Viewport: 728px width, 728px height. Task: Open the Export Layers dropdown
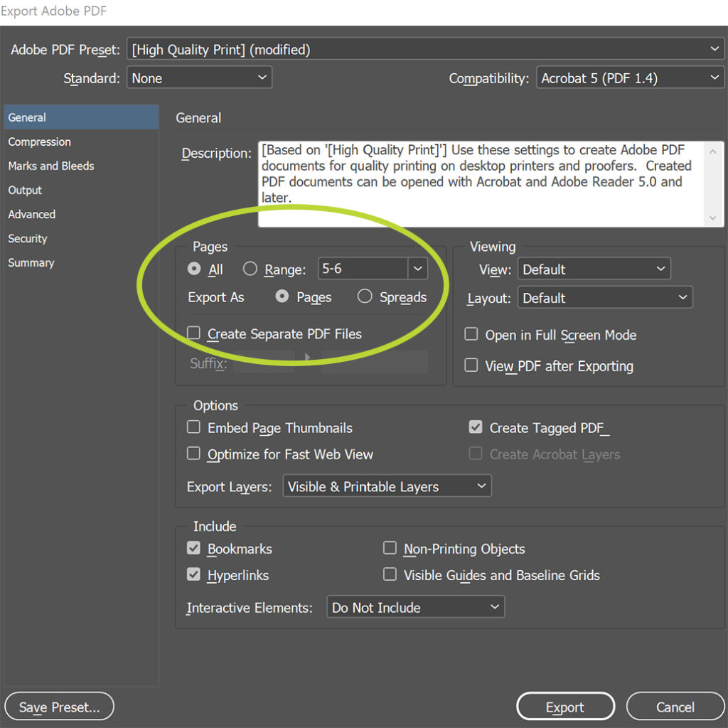coord(387,486)
